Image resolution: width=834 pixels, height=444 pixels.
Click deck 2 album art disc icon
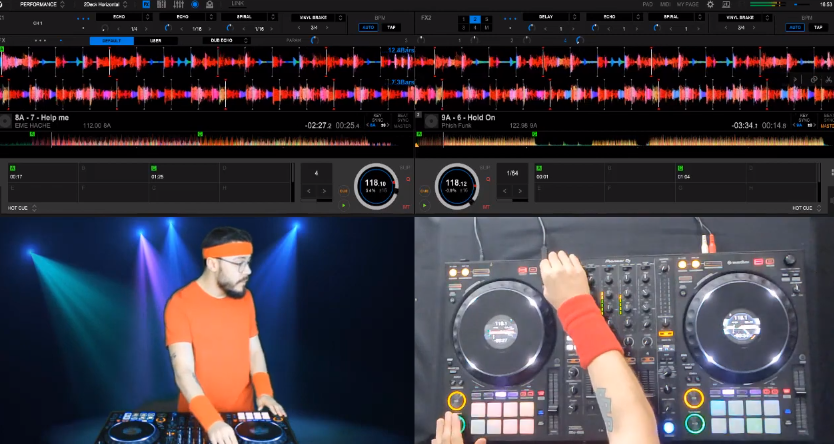click(431, 121)
